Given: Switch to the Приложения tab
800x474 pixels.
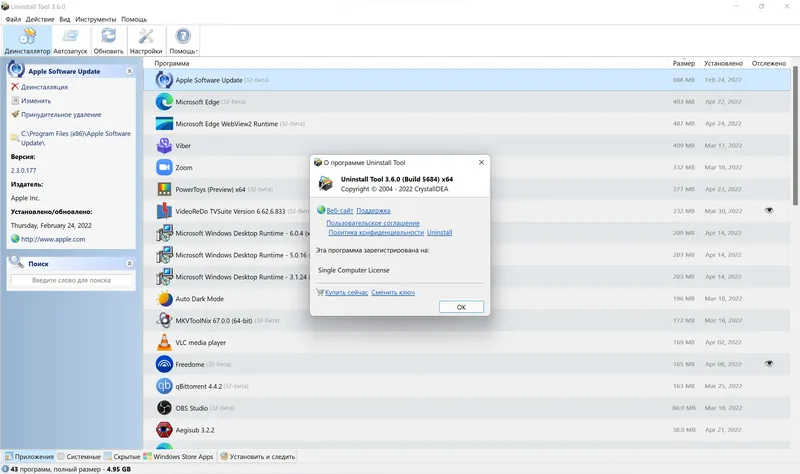Looking at the screenshot, I should tap(29, 457).
